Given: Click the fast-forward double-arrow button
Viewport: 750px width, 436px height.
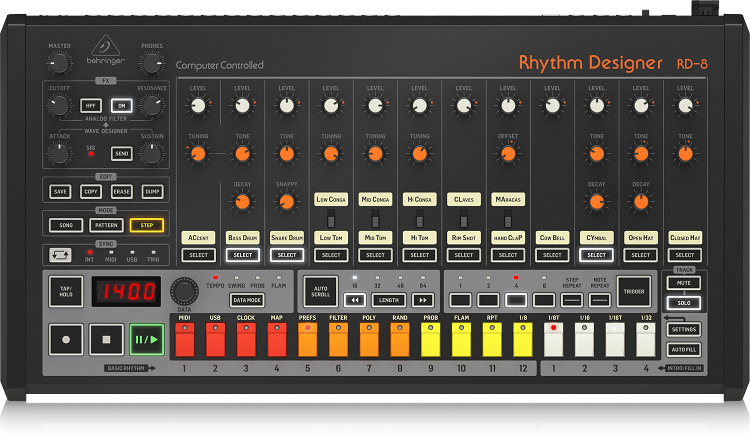Looking at the screenshot, I should [x=422, y=299].
